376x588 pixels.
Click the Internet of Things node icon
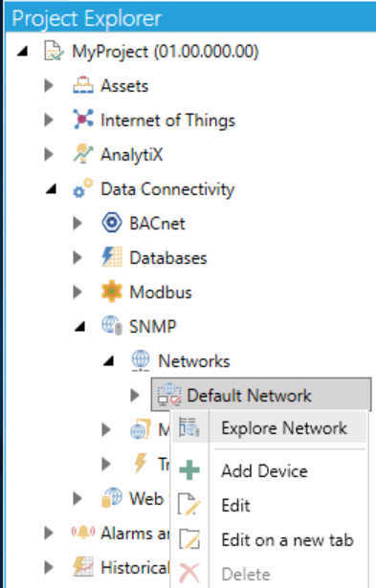[83, 120]
